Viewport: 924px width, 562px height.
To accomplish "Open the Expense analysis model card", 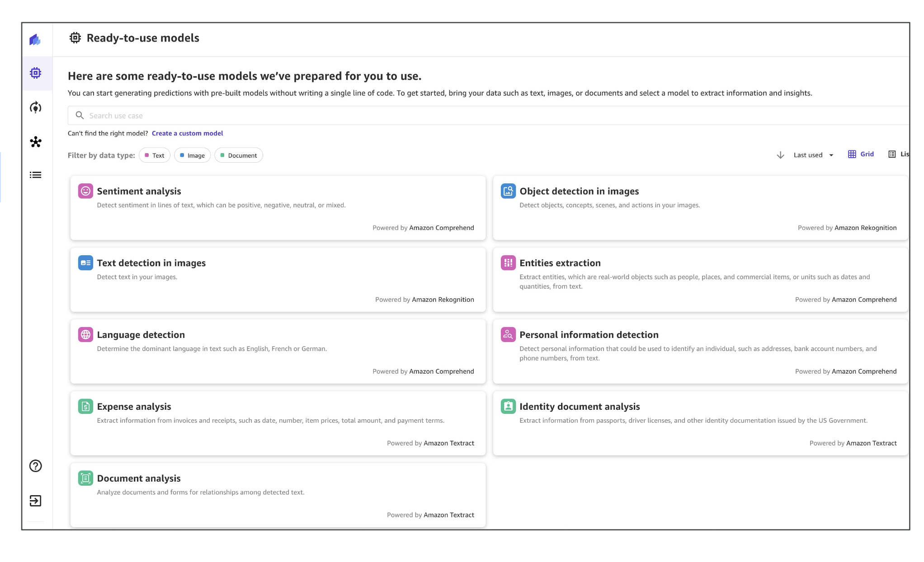I will [278, 423].
